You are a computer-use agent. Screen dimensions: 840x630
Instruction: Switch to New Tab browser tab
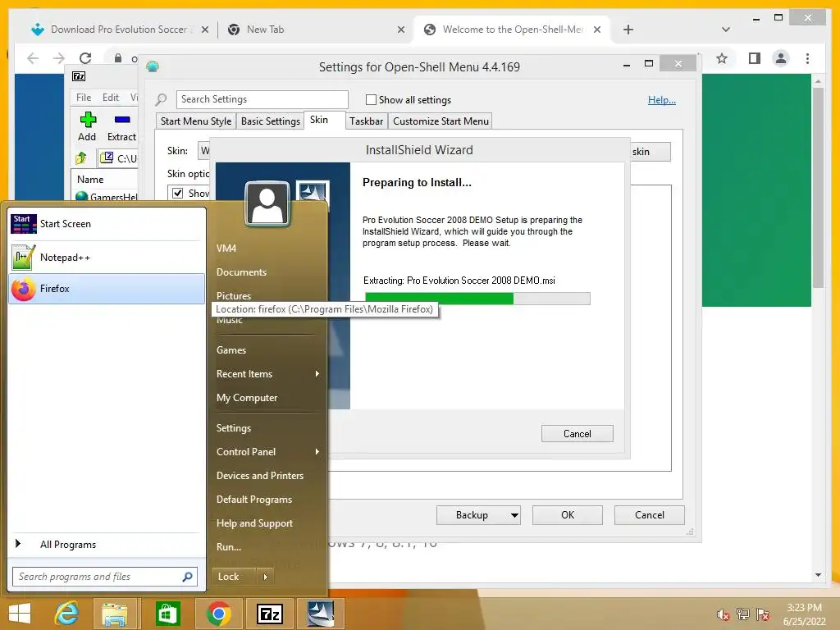click(316, 30)
